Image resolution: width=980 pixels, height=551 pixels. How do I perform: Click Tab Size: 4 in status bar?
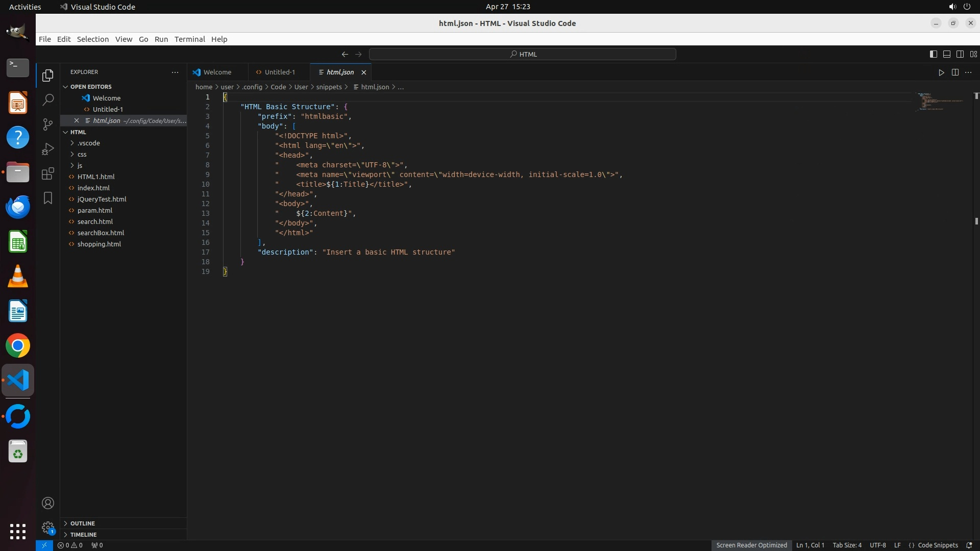coord(847,545)
